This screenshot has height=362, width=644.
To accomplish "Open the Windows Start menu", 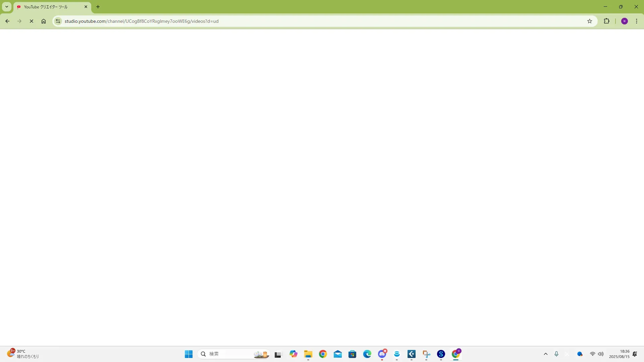I will click(189, 354).
